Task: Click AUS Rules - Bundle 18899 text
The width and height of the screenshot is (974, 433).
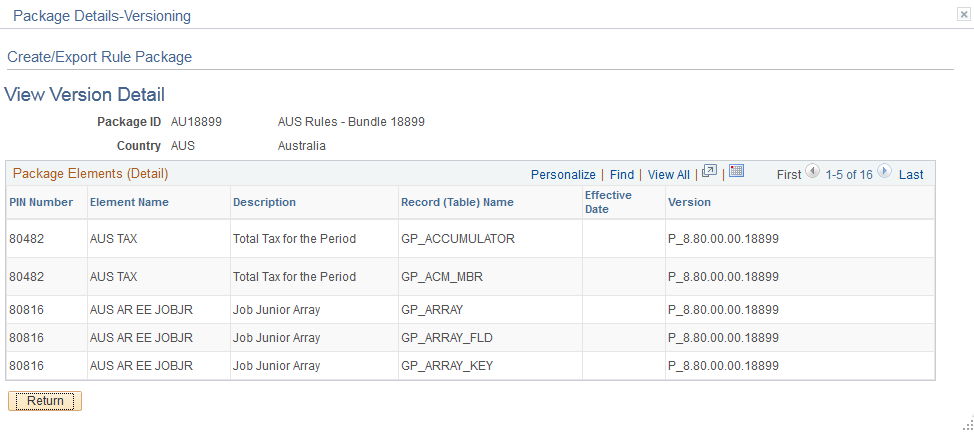Action: [352, 122]
